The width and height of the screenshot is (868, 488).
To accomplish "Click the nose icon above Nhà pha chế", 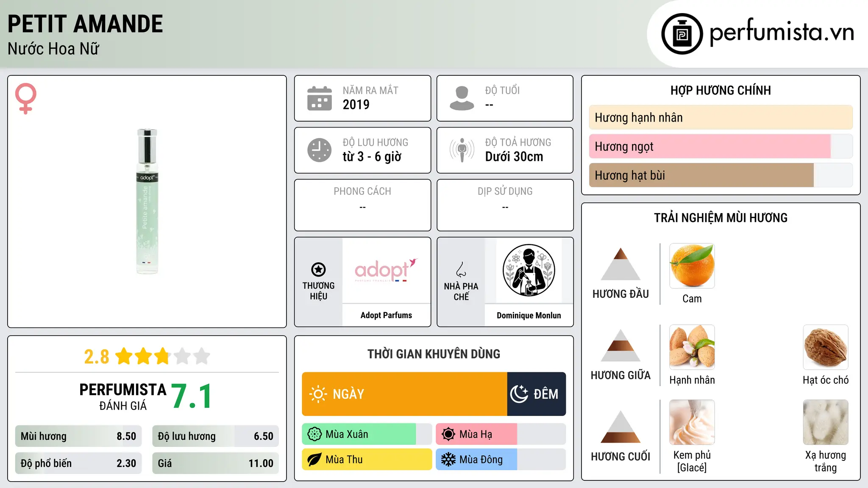I will (461, 269).
